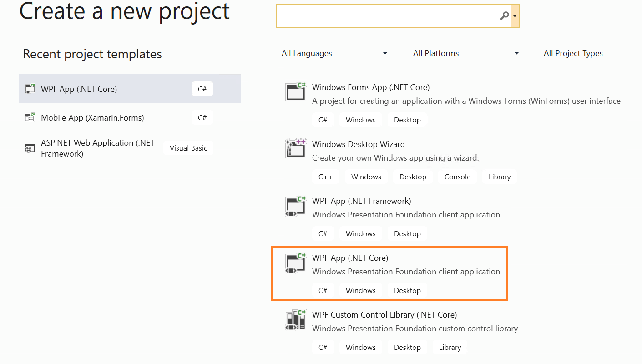Image resolution: width=642 pixels, height=364 pixels.
Task: Click the Visual Basic tag on ASP.NET template
Action: pyautogui.click(x=188, y=148)
